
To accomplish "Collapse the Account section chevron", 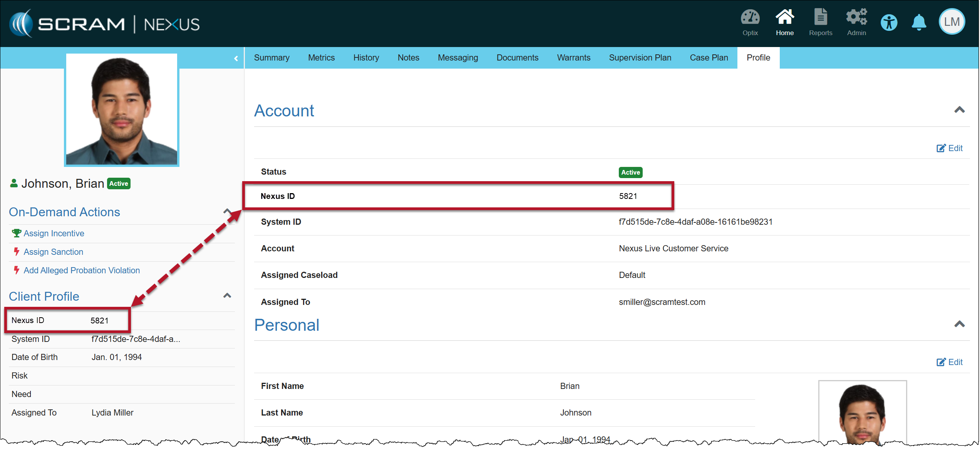I will pyautogui.click(x=959, y=110).
